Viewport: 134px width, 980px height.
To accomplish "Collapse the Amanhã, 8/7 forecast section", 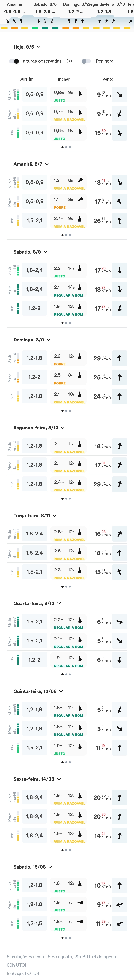I will pyautogui.click(x=47, y=164).
